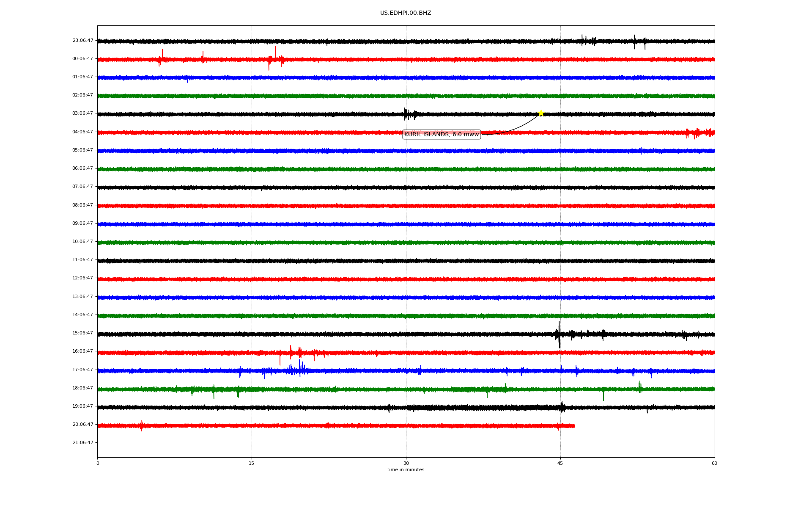Click the 08:06:47 time label
The height and width of the screenshot is (508, 812).
[x=83, y=205]
